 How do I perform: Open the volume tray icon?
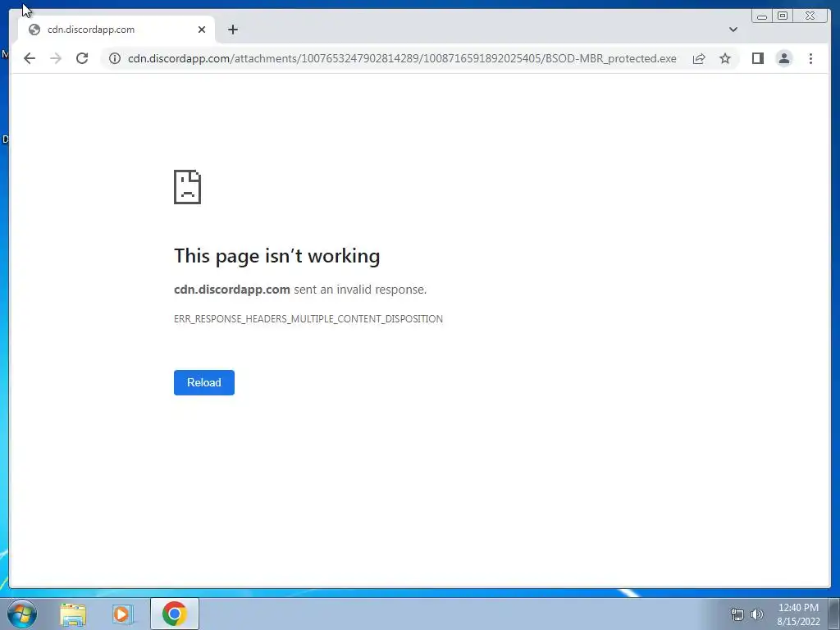click(x=756, y=614)
